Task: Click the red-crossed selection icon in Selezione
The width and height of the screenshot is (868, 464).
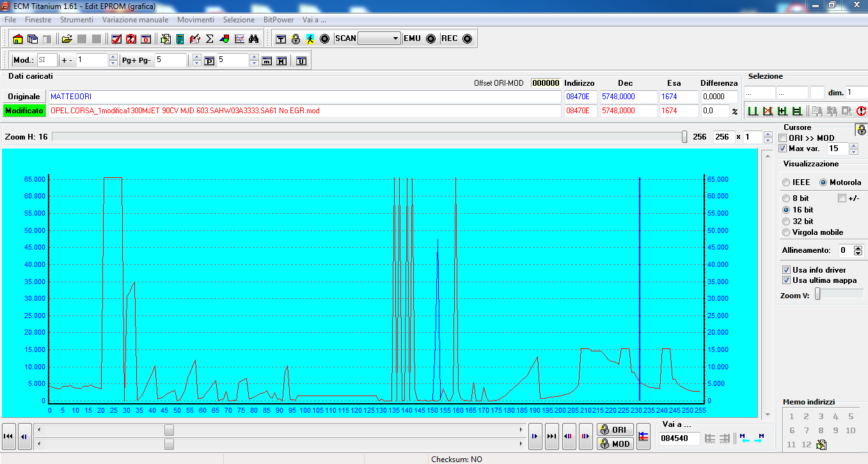Action: point(768,111)
